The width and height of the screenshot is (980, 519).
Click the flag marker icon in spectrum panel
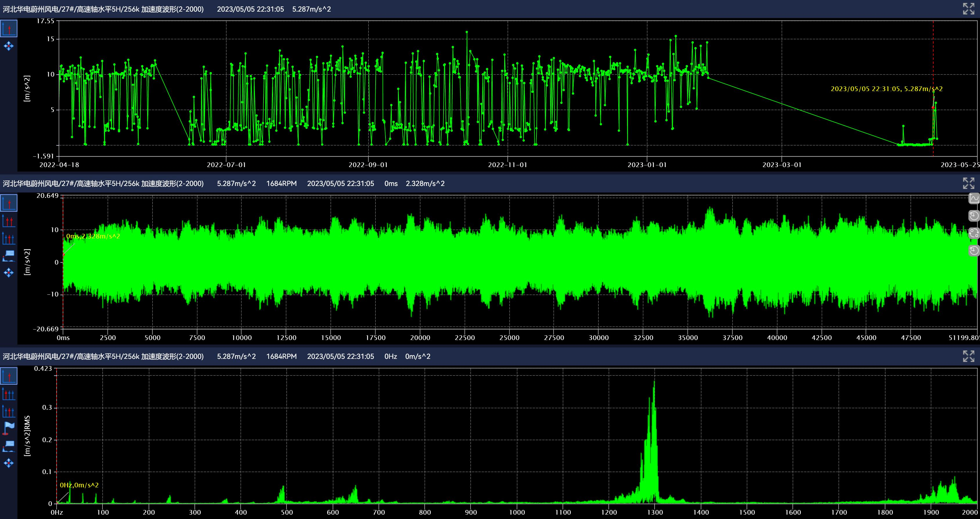tap(8, 428)
